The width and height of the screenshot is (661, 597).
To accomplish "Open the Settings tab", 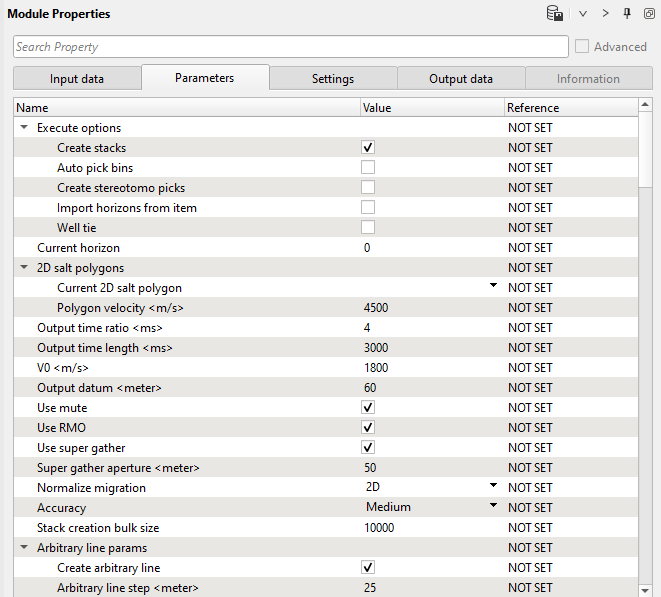I will [333, 79].
